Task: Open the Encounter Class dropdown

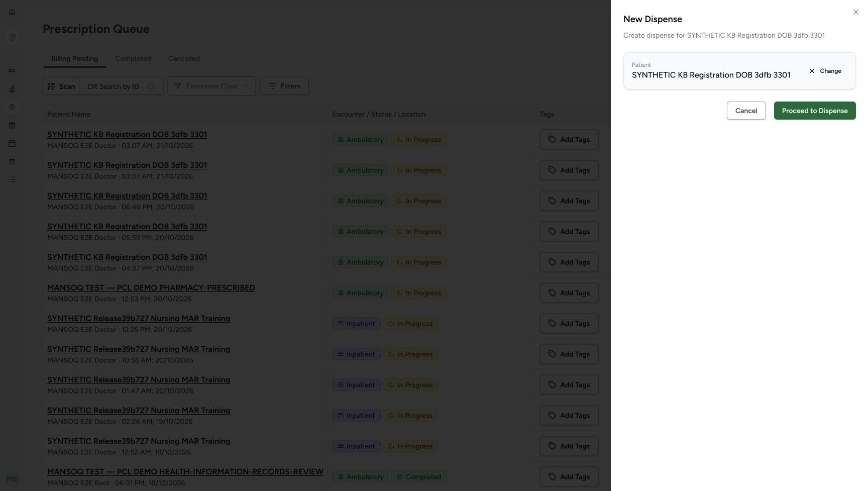Action: pyautogui.click(x=211, y=86)
